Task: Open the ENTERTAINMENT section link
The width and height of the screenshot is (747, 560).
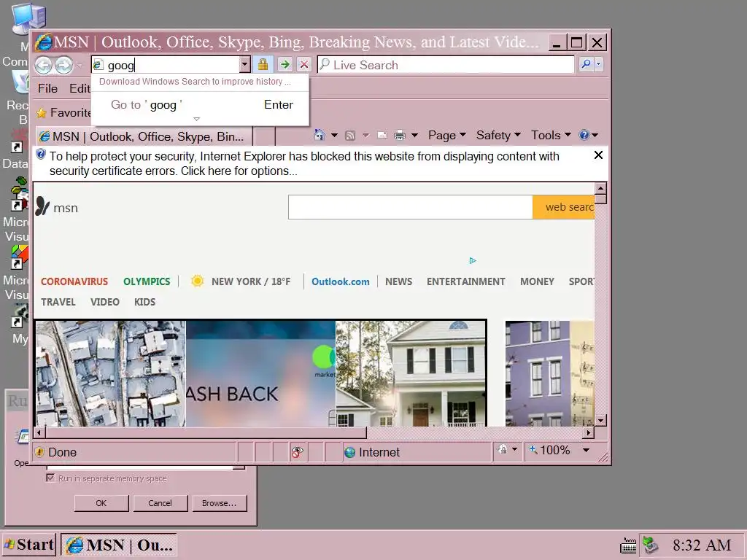Action: pos(466,281)
